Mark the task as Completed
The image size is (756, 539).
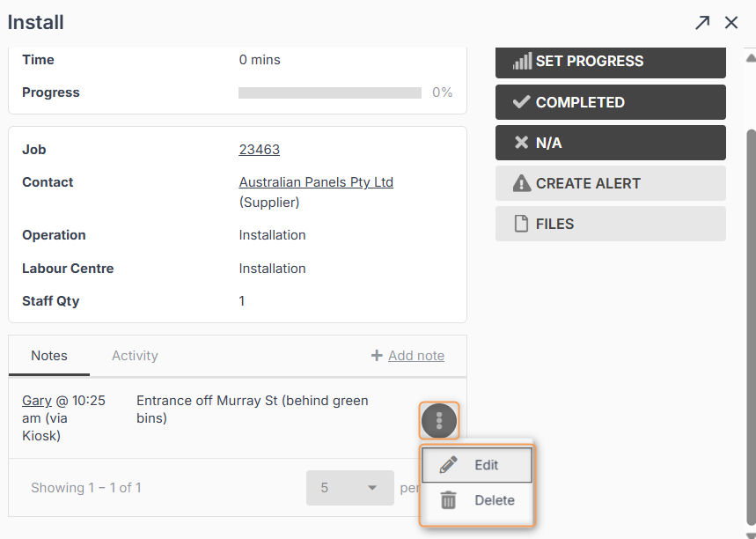[611, 102]
